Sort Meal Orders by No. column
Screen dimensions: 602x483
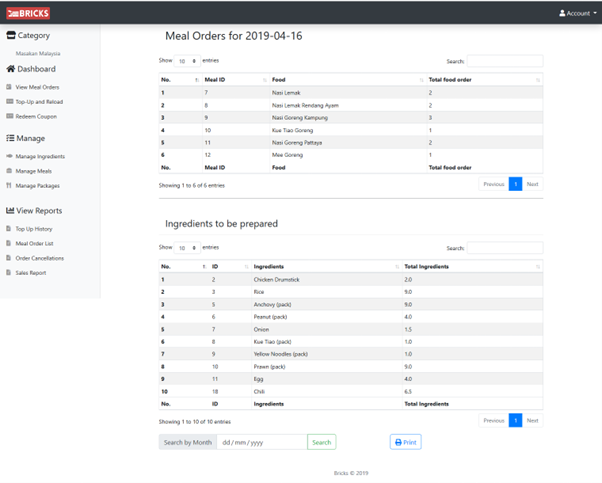180,80
